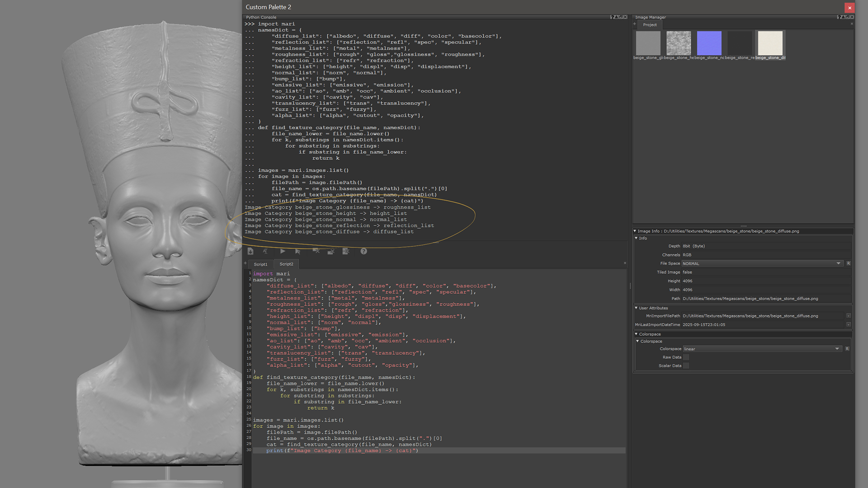Screen dimensions: 868x488
Task: Open the Colorspace linear dropdown
Action: point(761,349)
